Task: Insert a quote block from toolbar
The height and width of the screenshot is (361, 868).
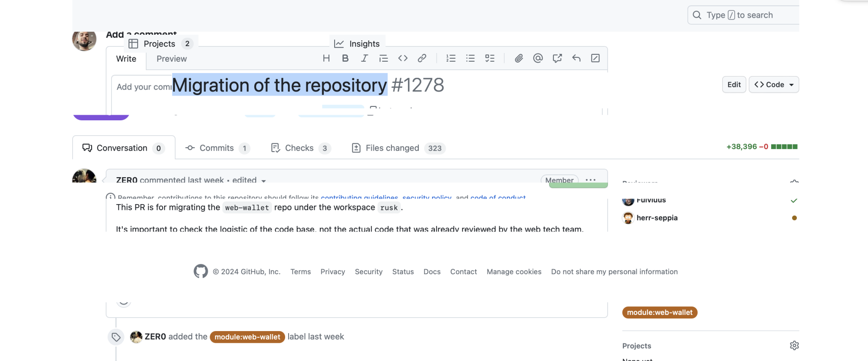Action: [x=384, y=58]
